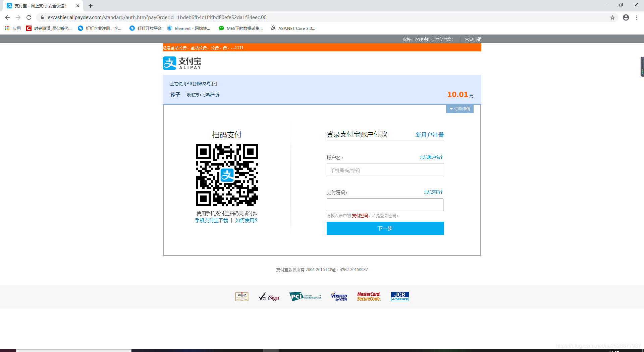Click the 收款方: 沙箱环境 text
Screen dimensions: 644x352
click(203, 95)
